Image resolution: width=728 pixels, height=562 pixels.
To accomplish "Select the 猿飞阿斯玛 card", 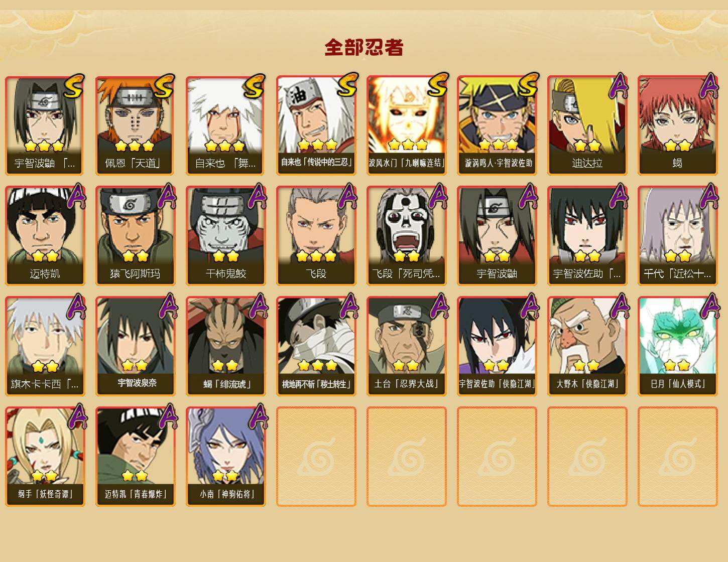I will click(x=136, y=236).
